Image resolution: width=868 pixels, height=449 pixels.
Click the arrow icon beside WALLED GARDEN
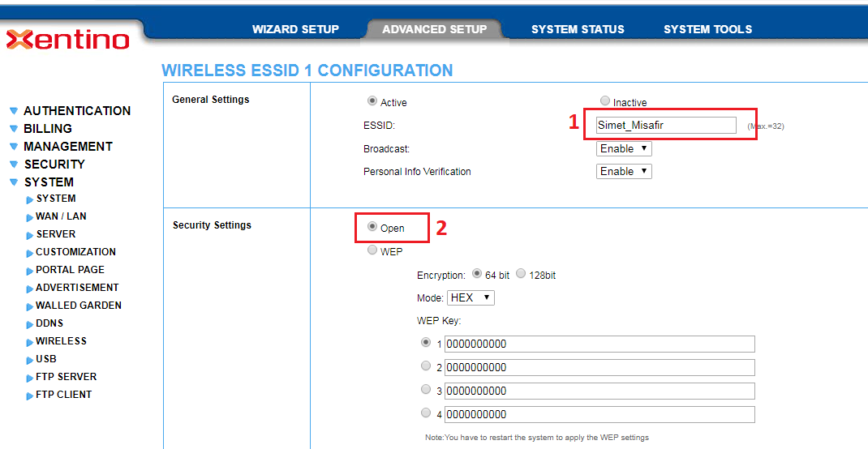(x=30, y=306)
